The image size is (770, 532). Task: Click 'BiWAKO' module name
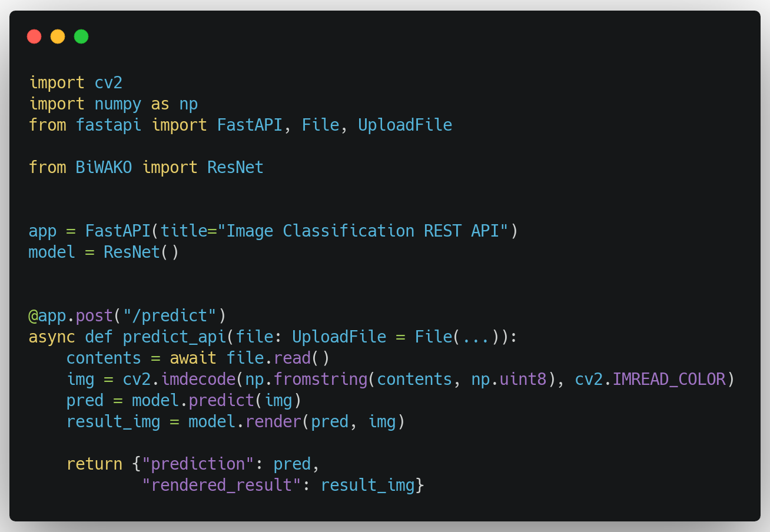point(104,168)
